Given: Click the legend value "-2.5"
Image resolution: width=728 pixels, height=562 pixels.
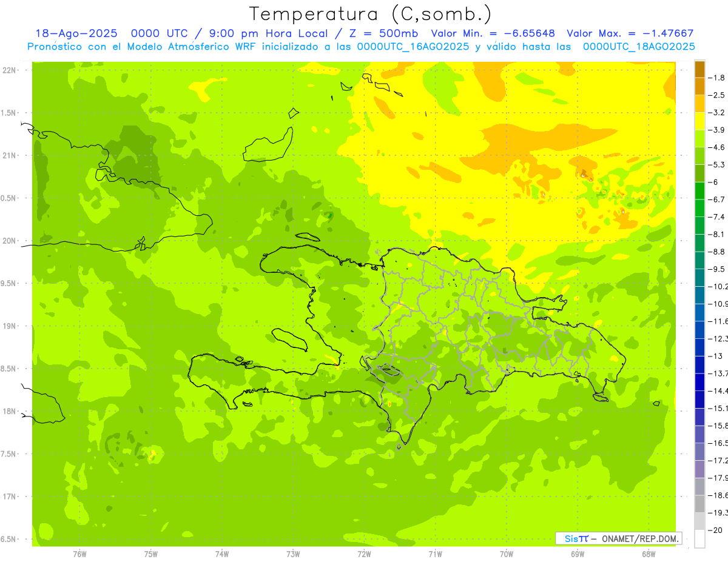Looking at the screenshot, I should (716, 95).
